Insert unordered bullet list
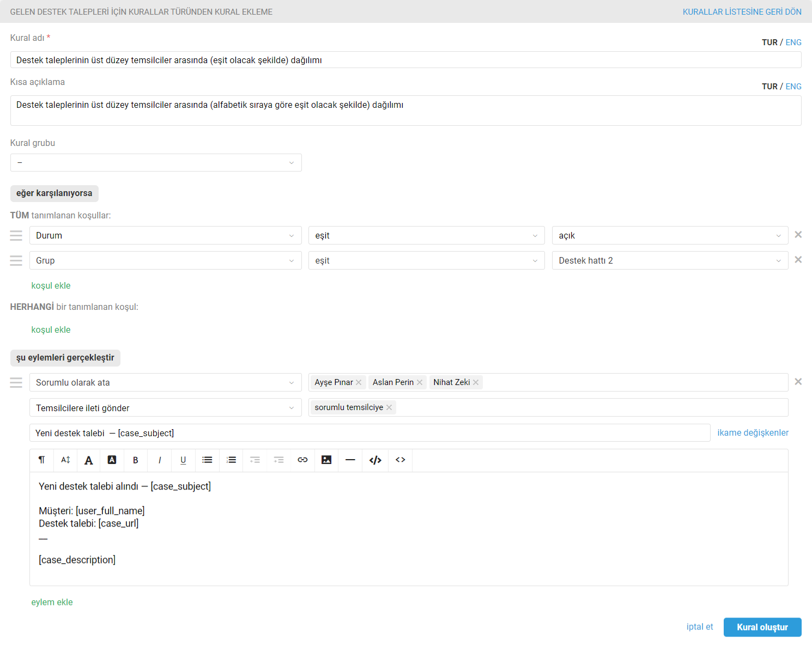Image resolution: width=812 pixels, height=647 pixels. pos(207,460)
